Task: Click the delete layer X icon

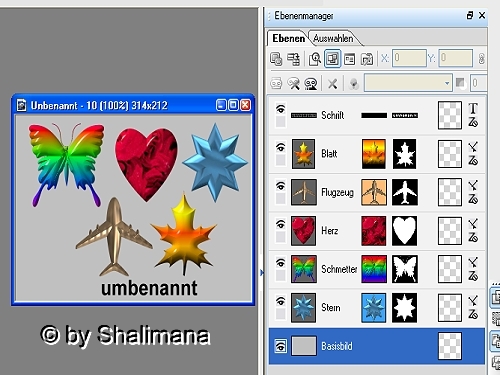Action: click(332, 83)
